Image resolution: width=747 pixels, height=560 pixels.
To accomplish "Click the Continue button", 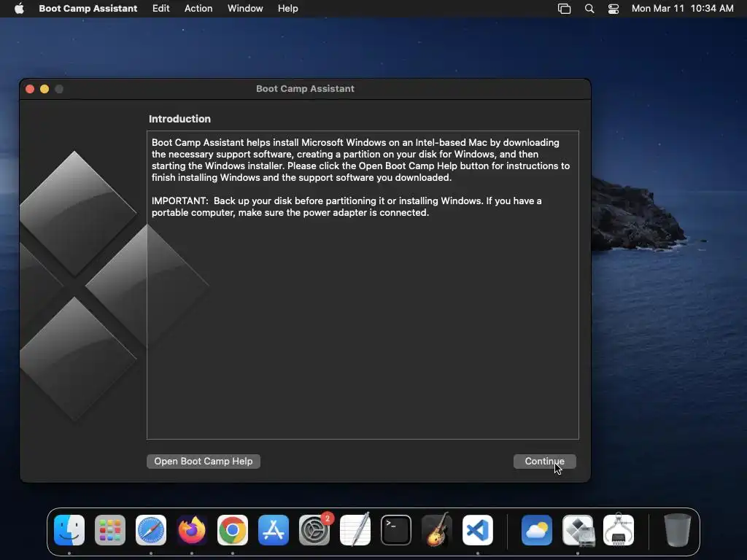I will pos(544,461).
